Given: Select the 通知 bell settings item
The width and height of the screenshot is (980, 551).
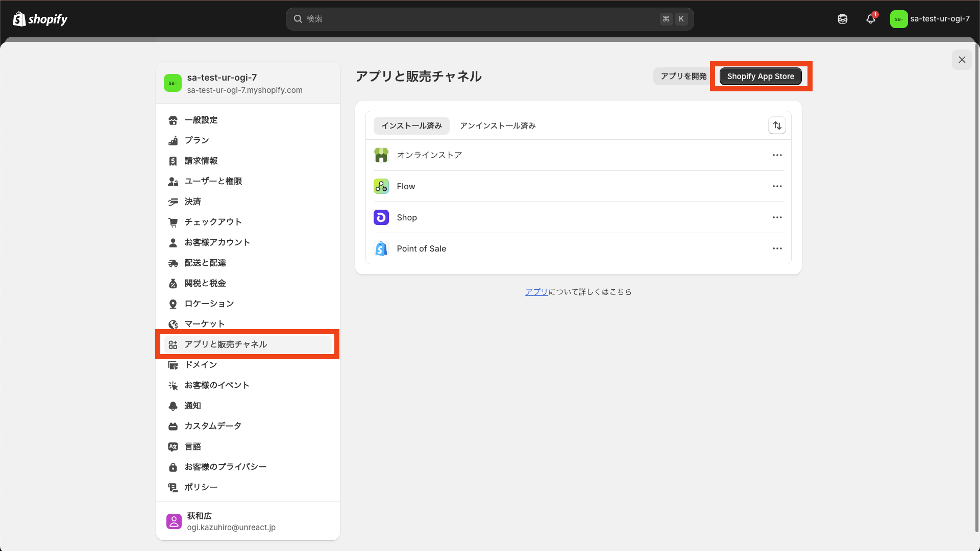Looking at the screenshot, I should (x=192, y=406).
